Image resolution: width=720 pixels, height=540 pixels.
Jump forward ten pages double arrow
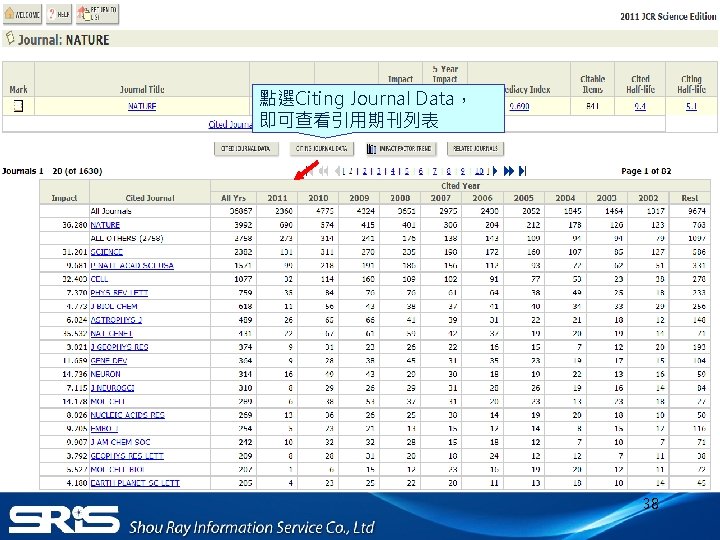click(509, 171)
